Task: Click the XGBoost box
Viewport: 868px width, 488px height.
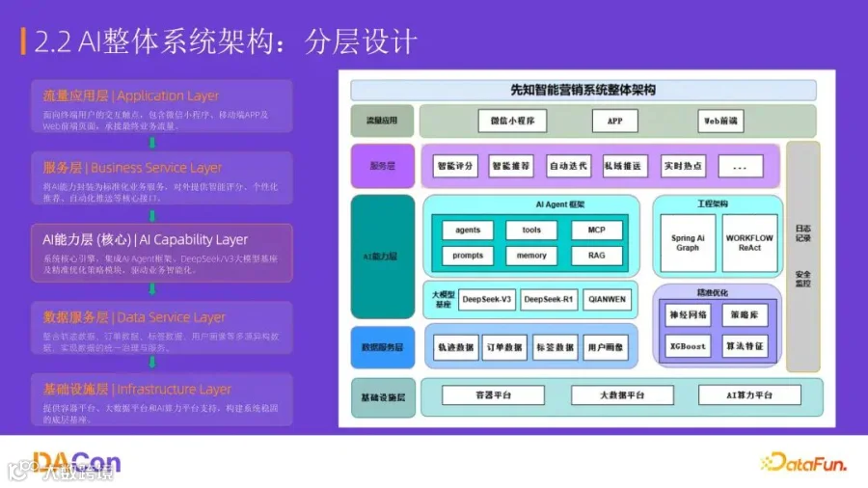Action: click(688, 346)
